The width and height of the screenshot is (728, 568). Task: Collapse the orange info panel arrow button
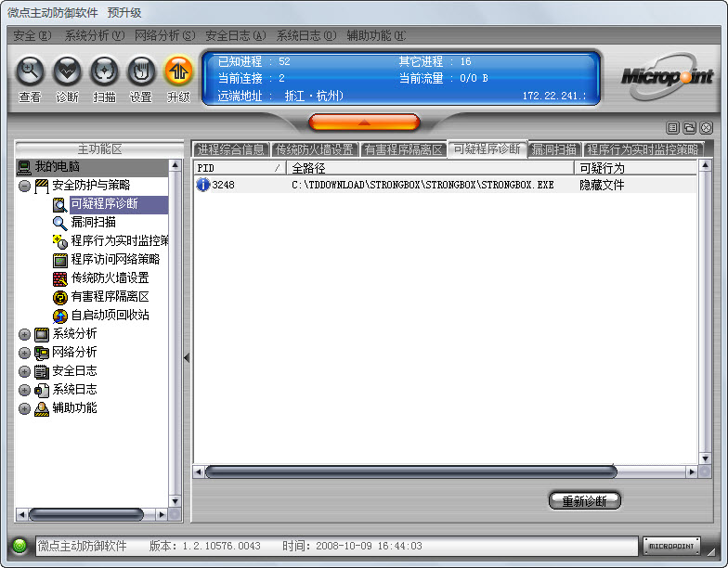click(364, 123)
